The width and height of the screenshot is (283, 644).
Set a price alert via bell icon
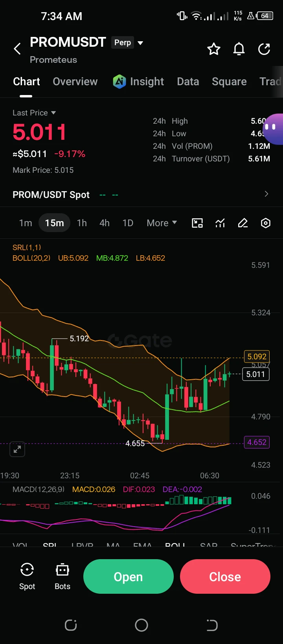(x=239, y=49)
